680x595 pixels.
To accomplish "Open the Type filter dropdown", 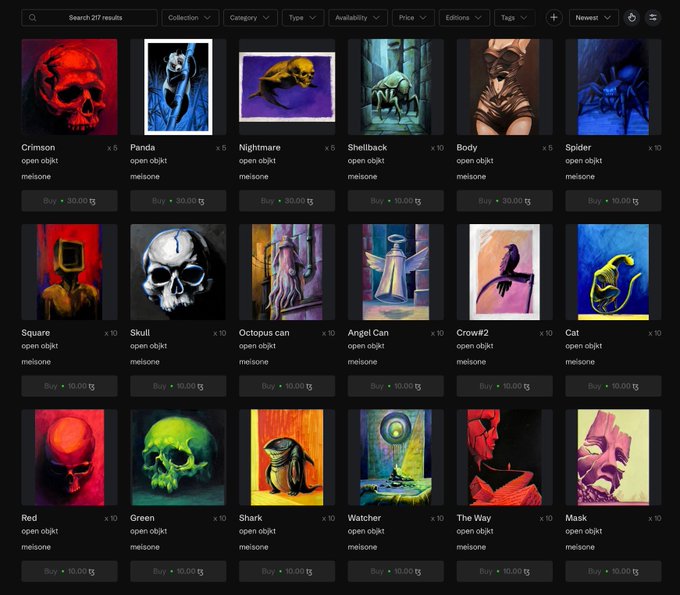I will 303,18.
